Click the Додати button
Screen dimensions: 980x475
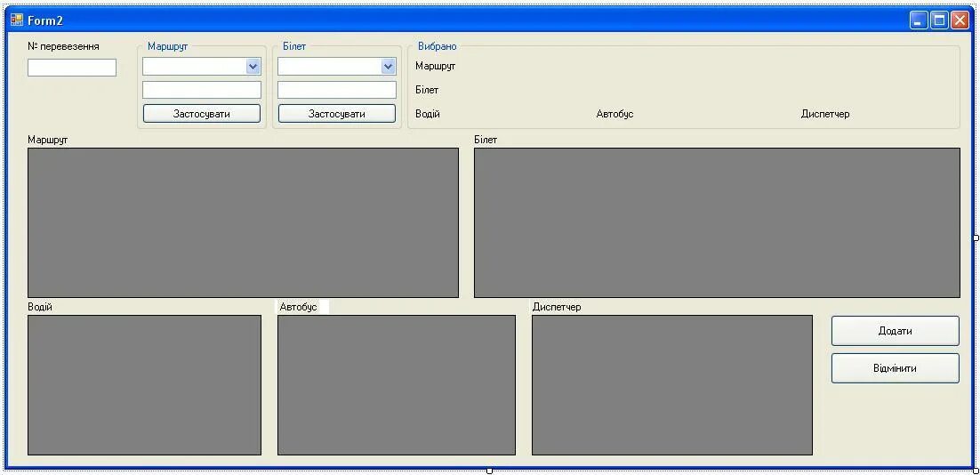(895, 331)
